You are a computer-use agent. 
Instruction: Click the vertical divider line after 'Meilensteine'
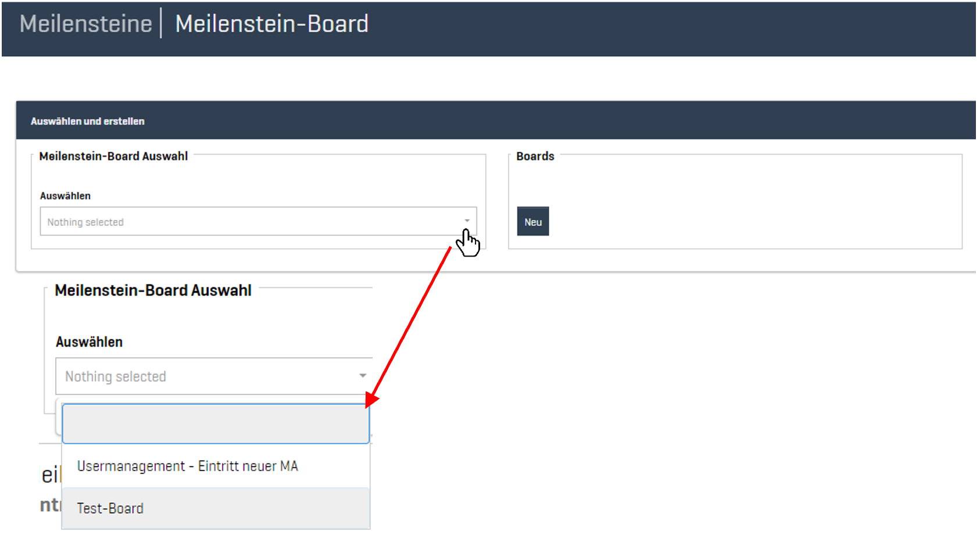(161, 24)
